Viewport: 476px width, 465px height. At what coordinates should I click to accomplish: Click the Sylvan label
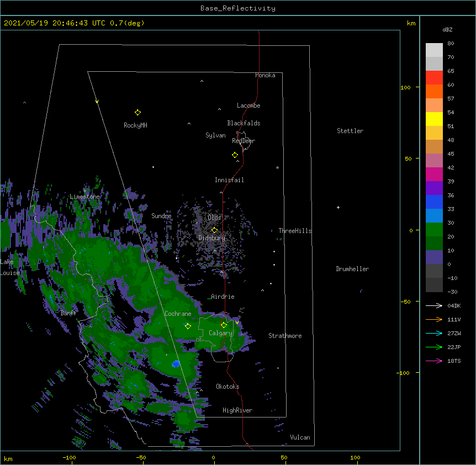point(215,135)
